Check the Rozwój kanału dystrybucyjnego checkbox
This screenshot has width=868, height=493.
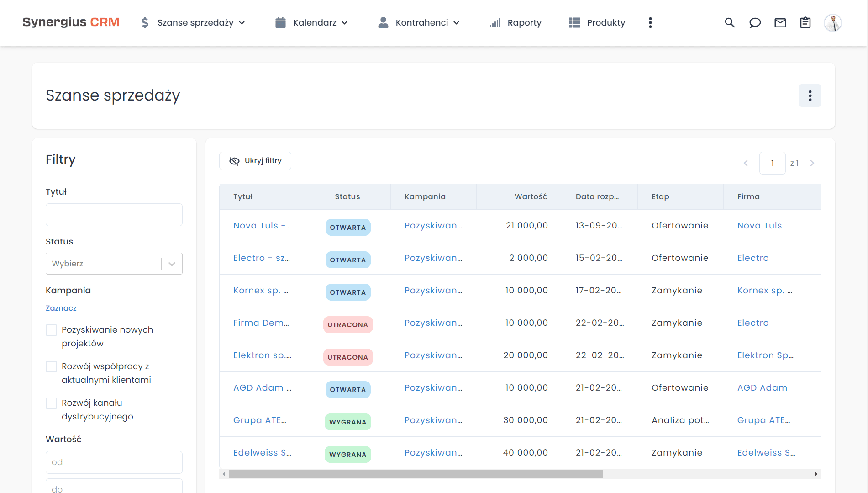pos(51,403)
